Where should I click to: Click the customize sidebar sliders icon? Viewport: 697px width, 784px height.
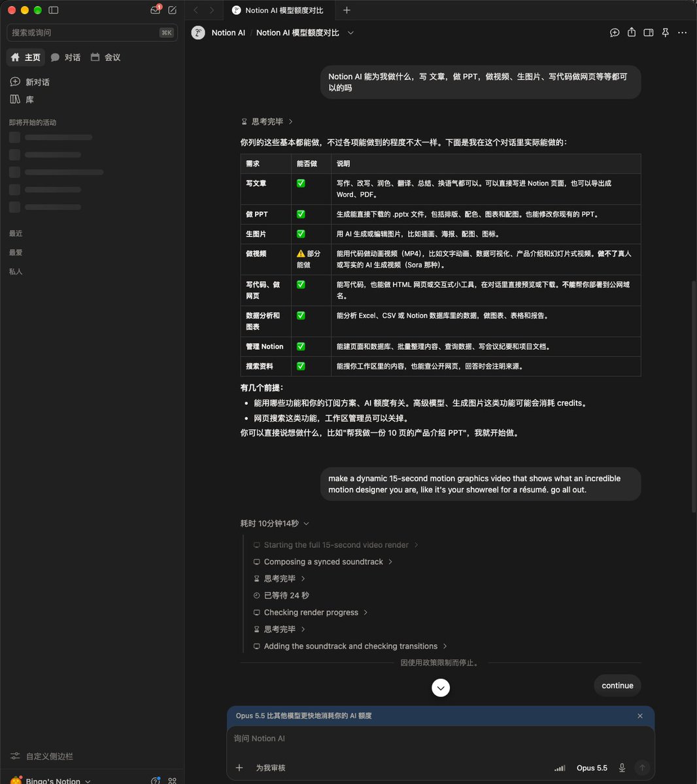click(x=16, y=756)
